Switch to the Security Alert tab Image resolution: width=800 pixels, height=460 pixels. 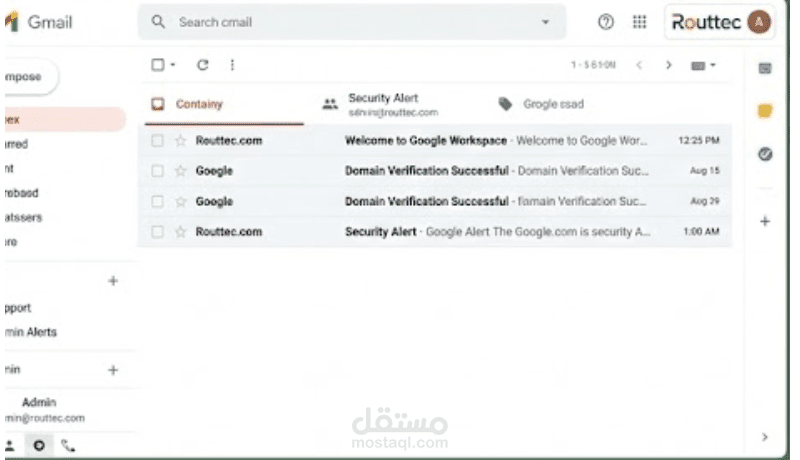coord(393,104)
